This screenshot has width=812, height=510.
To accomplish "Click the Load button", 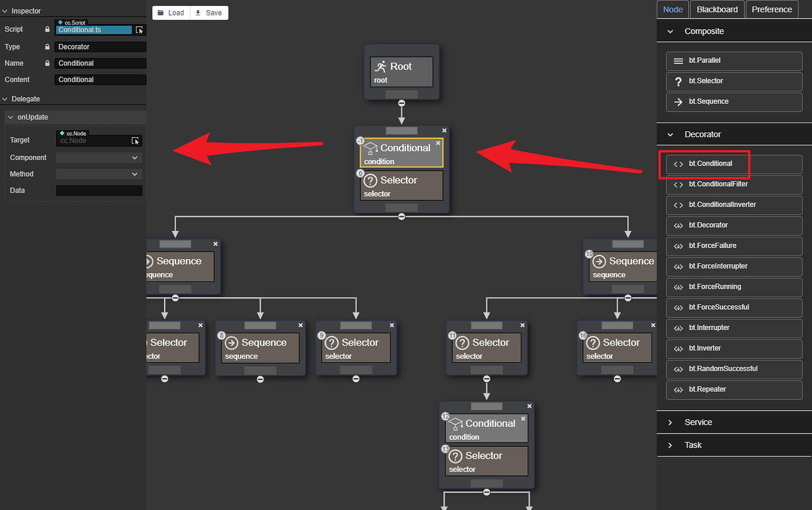I will 171,12.
